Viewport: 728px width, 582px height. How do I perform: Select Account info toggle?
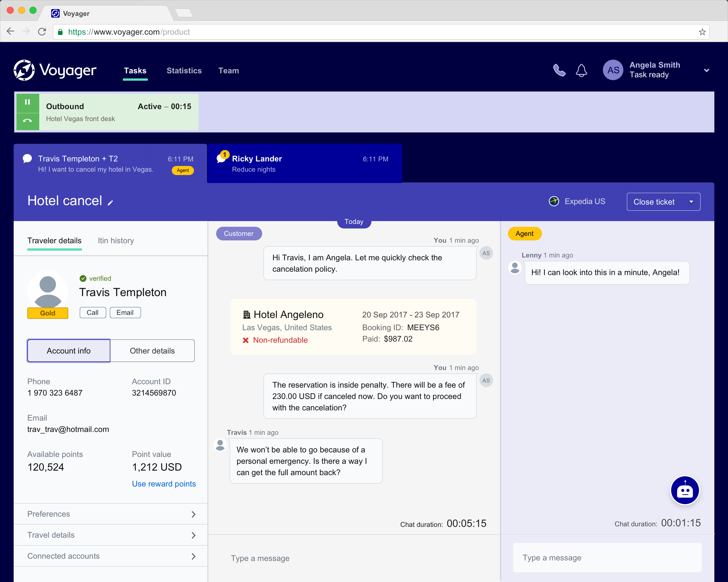(69, 351)
